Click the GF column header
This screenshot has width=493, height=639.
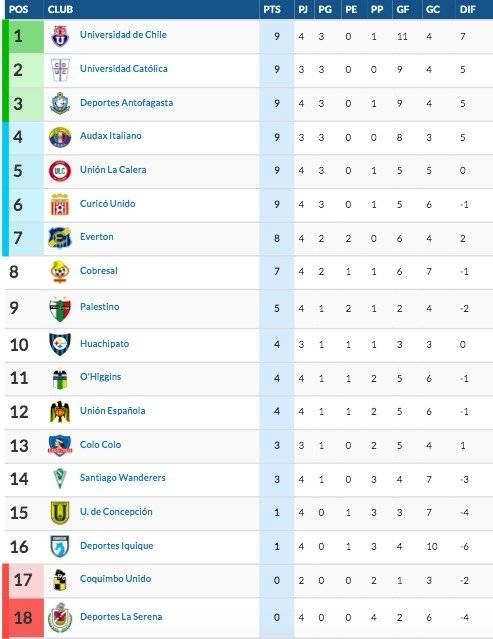click(x=403, y=9)
